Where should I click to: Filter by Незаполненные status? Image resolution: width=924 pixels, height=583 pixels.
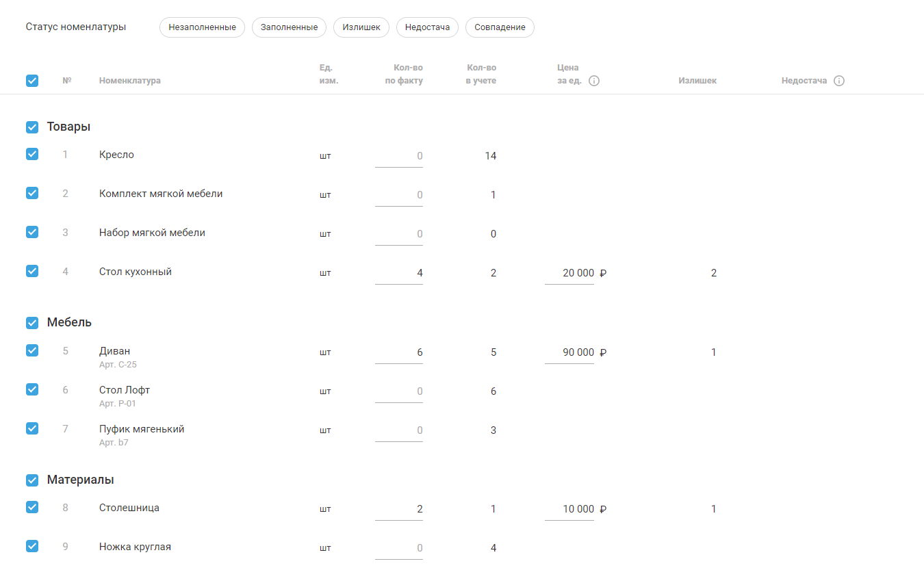pos(202,27)
